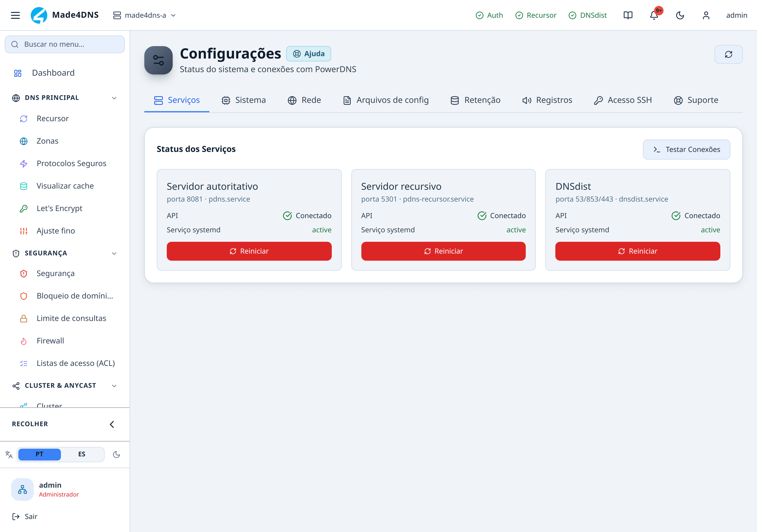Screen dimensions: 757x532
Task: Click the refresh icon button on Configurações
Action: [x=728, y=54]
